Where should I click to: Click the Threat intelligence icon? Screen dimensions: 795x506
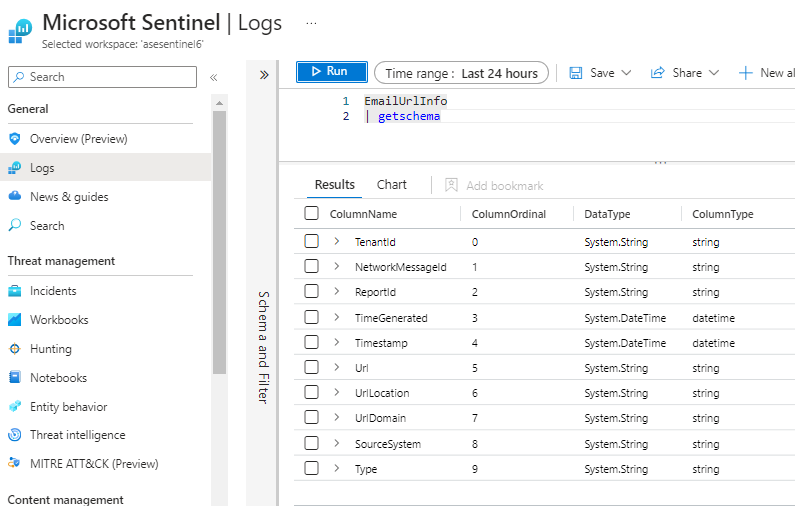[x=15, y=435]
